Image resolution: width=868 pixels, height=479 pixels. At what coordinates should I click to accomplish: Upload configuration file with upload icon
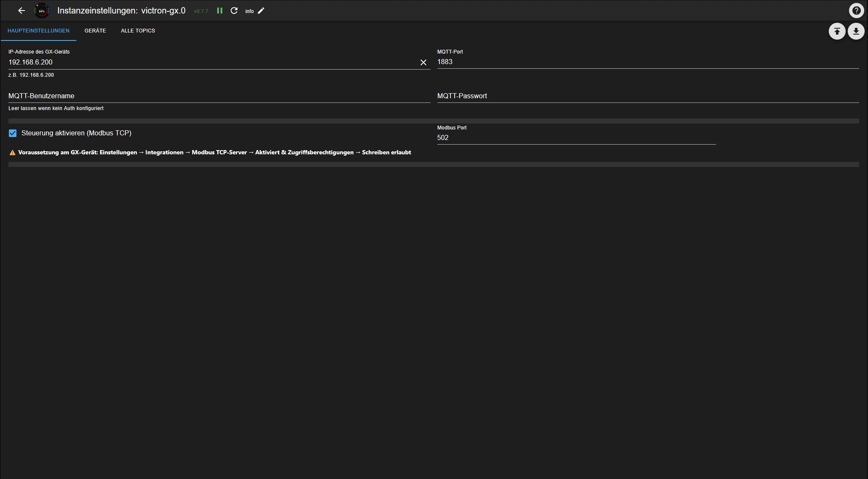click(837, 31)
